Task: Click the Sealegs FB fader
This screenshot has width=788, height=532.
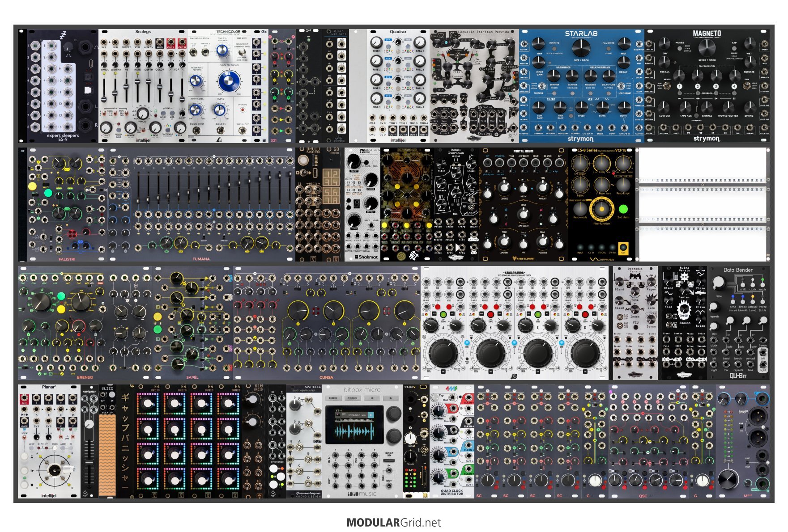Action: [x=126, y=87]
